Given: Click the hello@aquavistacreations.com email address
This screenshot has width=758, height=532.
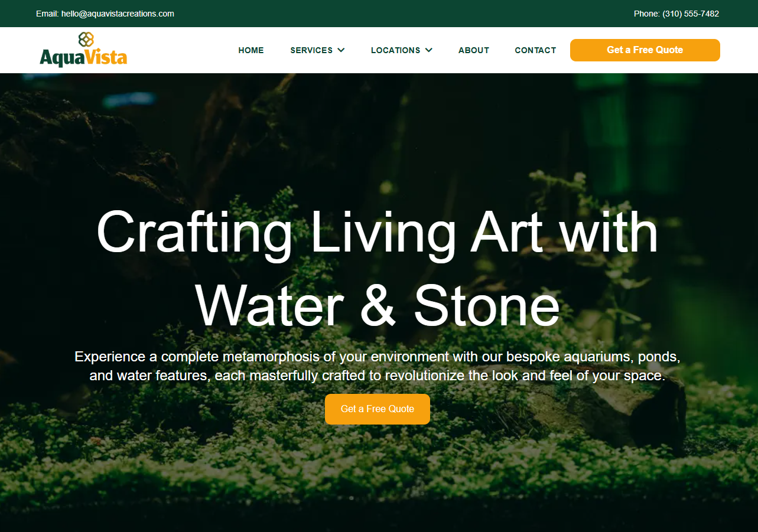Looking at the screenshot, I should coord(118,14).
